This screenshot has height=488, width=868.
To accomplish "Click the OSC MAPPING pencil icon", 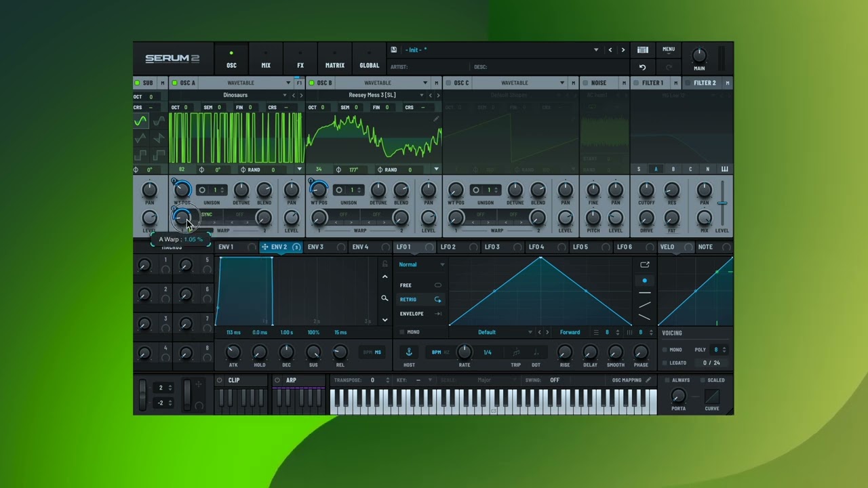I will point(648,380).
